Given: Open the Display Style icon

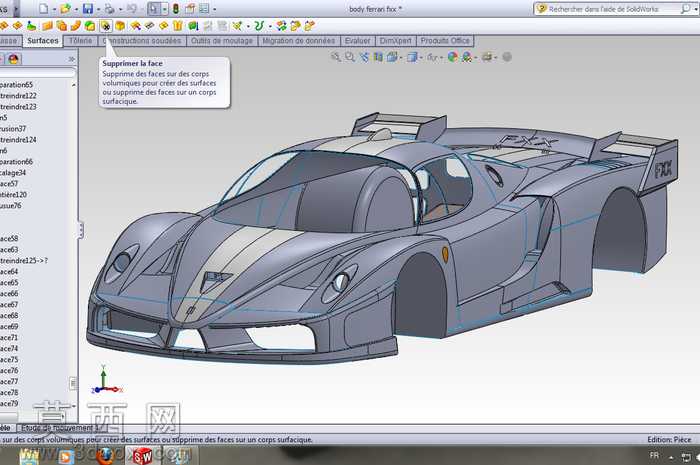Looking at the screenshot, I should (412, 57).
